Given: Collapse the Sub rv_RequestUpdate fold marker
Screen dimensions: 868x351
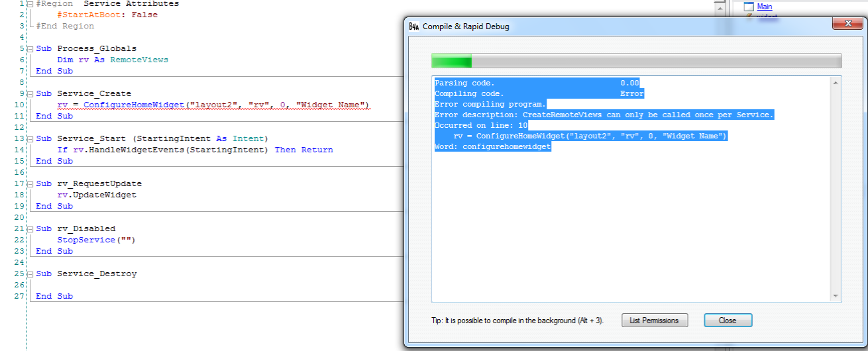Looking at the screenshot, I should [30, 184].
